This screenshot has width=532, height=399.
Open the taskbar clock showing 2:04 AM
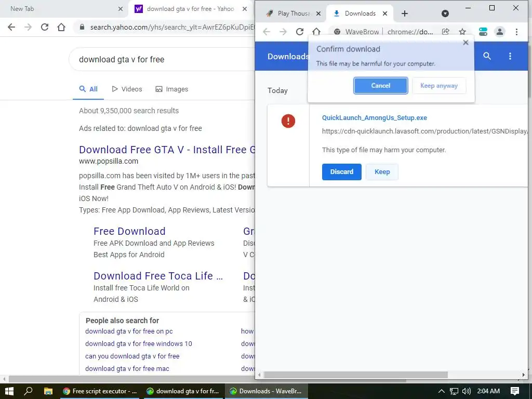click(488, 391)
